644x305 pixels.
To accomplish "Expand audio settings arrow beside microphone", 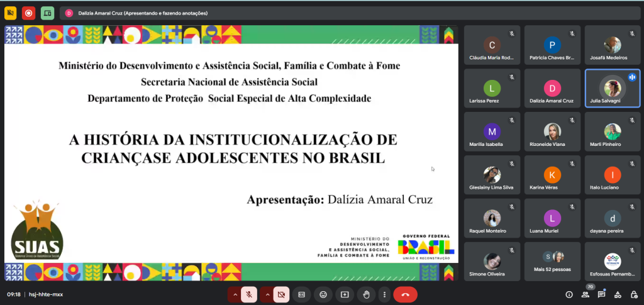I will (x=235, y=294).
